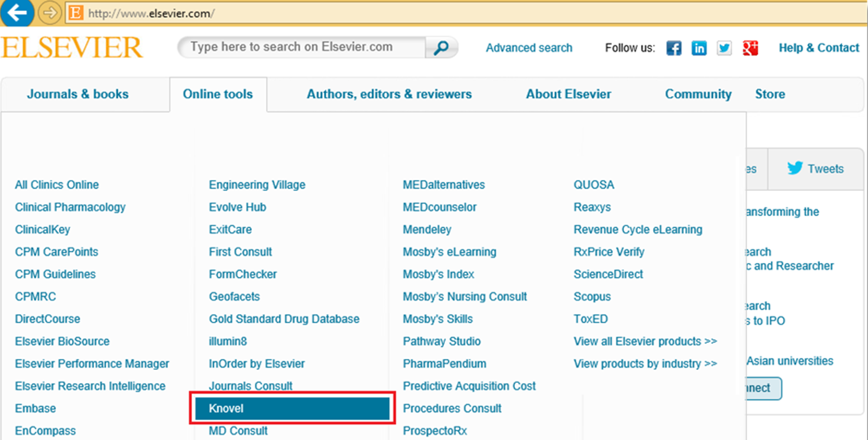
Task: Open Clinical Pharmacology link
Action: [70, 207]
